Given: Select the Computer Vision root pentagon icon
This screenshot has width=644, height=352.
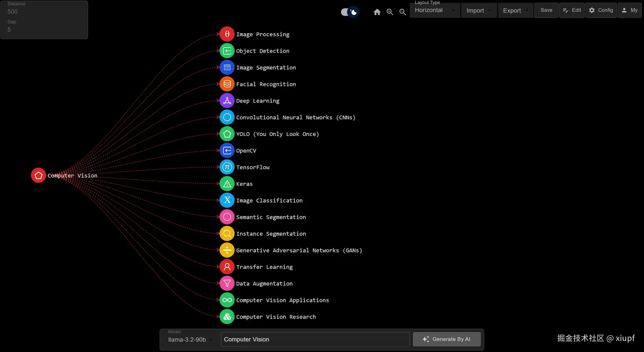Looking at the screenshot, I should pos(38,175).
